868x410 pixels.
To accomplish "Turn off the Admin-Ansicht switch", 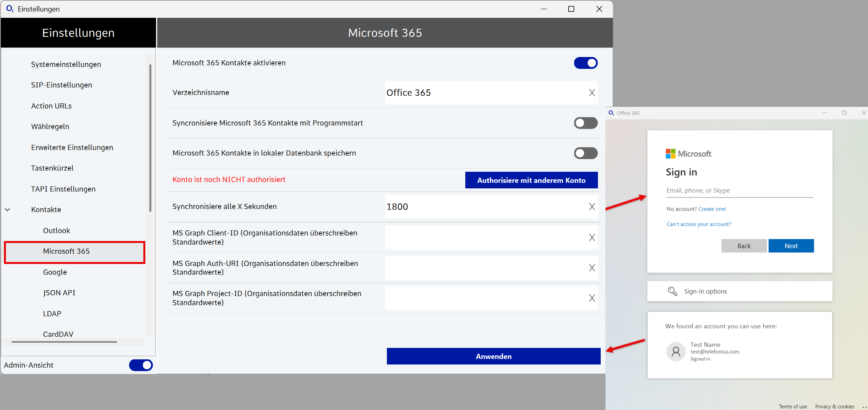I will 141,365.
